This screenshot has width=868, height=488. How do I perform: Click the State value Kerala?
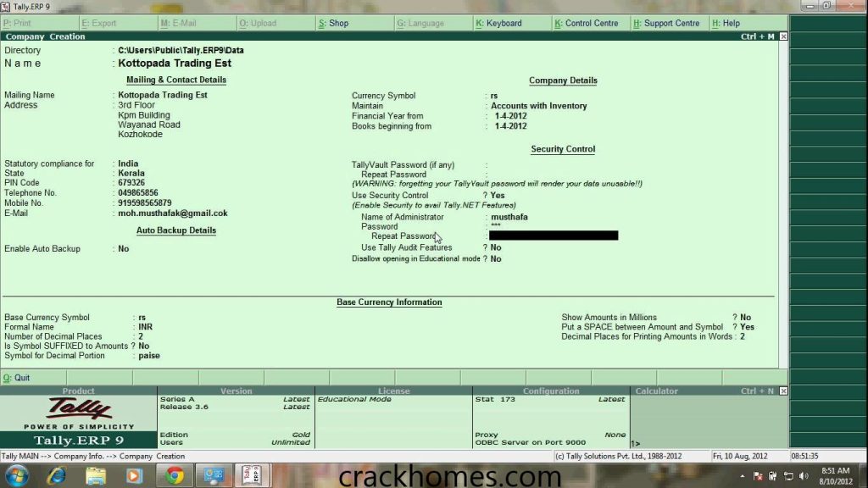[x=131, y=173]
